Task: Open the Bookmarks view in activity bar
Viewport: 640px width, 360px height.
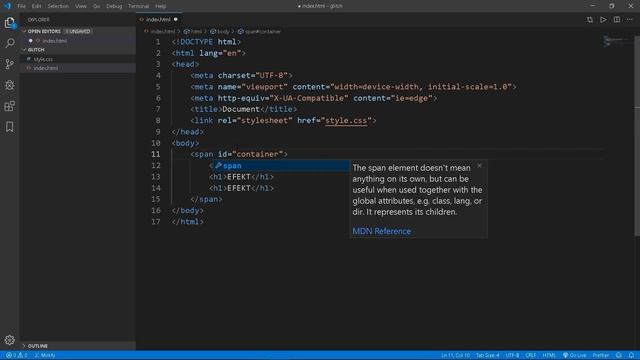Action: tap(9, 127)
